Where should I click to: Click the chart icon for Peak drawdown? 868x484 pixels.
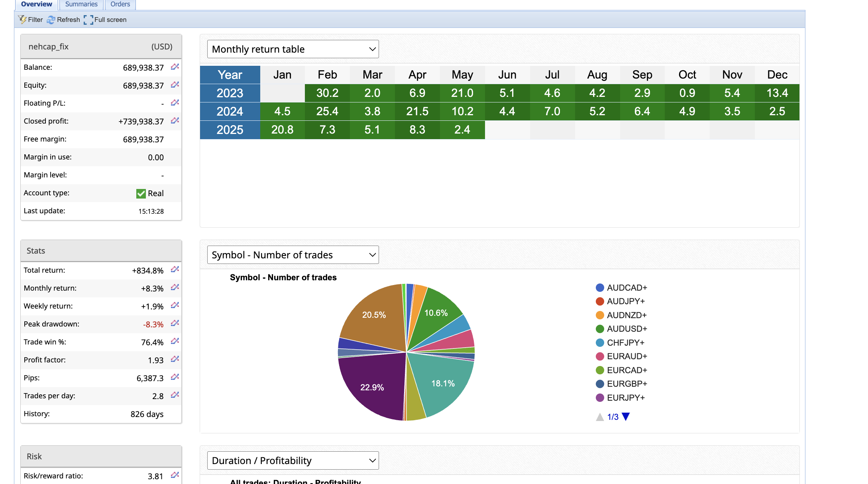[x=175, y=324]
